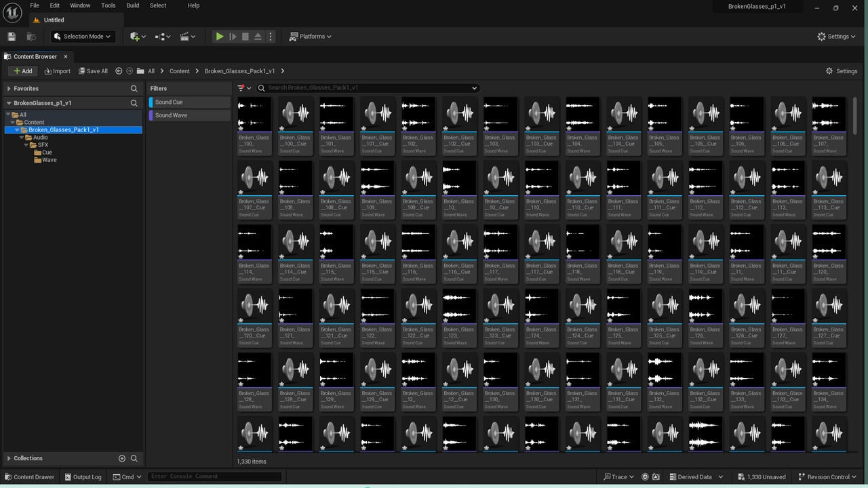
Task: Open the Output Log
Action: tap(83, 477)
